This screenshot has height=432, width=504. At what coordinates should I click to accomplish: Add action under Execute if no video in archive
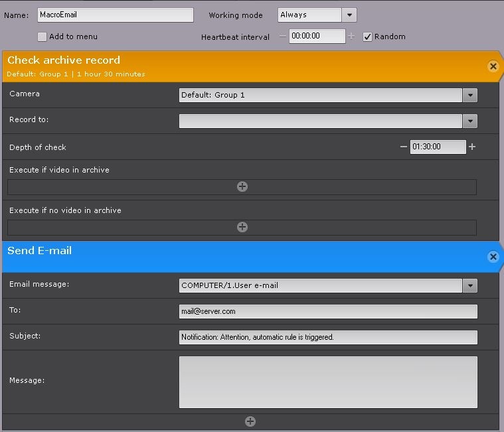pyautogui.click(x=242, y=227)
